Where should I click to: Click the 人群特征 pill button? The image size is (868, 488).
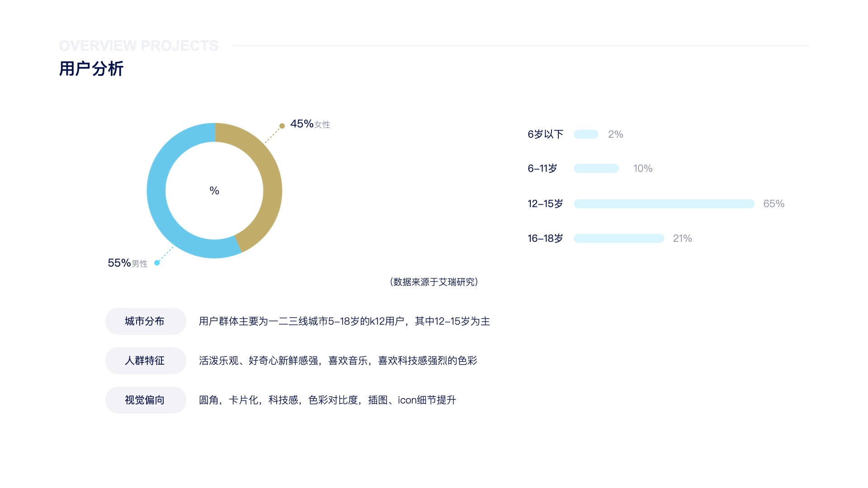145,361
